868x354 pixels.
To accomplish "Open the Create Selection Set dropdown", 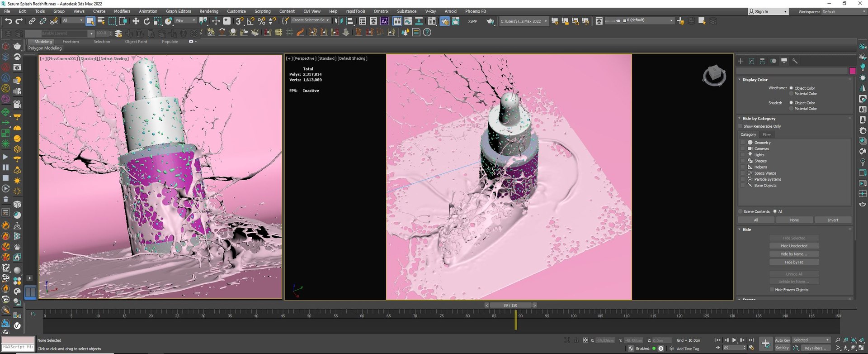I will coord(311,20).
